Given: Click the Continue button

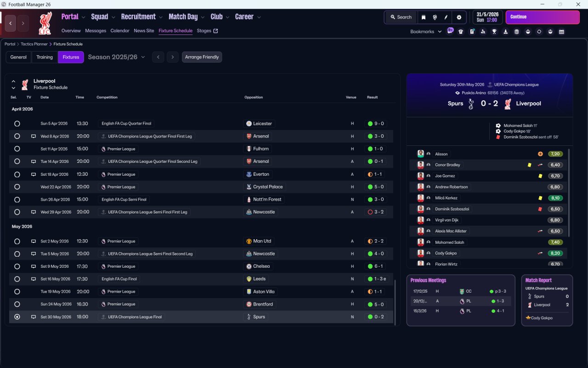Looking at the screenshot, I should point(543,17).
